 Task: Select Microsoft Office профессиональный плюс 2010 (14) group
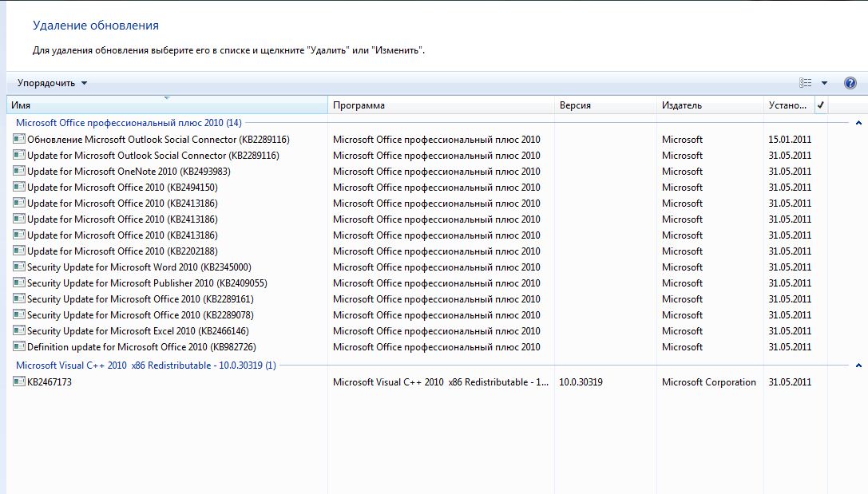[129, 123]
